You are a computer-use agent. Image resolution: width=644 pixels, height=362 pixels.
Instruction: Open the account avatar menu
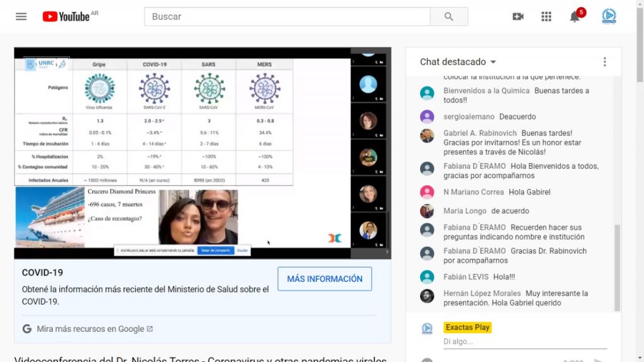coord(609,16)
